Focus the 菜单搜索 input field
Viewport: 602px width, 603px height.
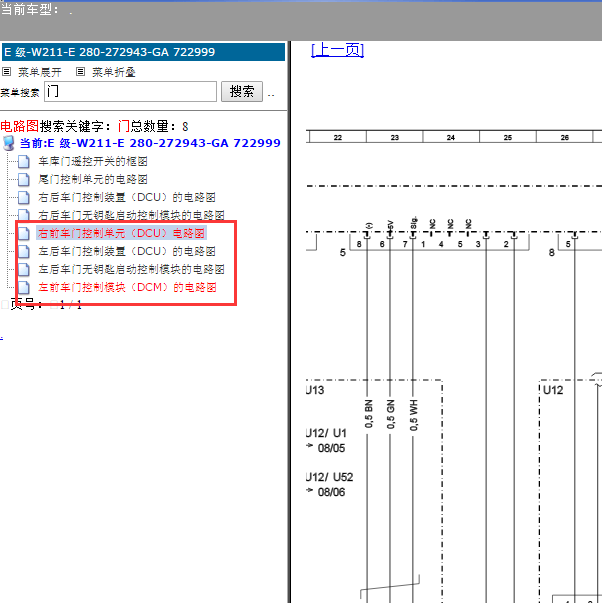[130, 92]
